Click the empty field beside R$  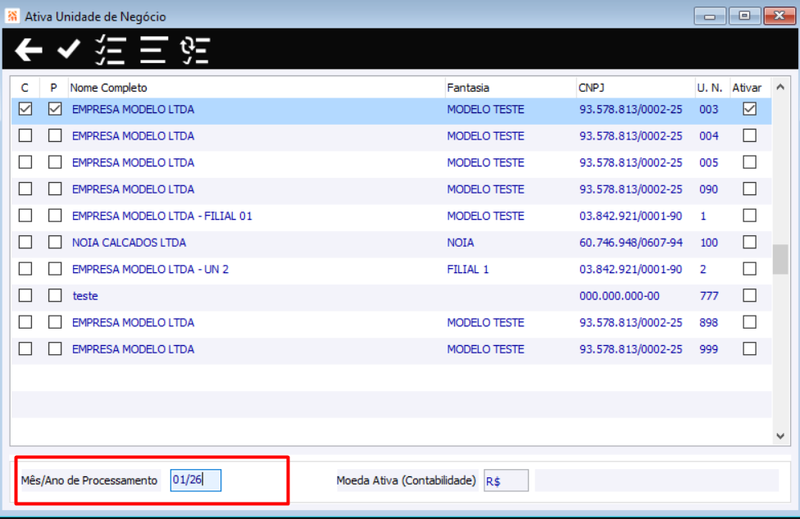[x=657, y=481]
